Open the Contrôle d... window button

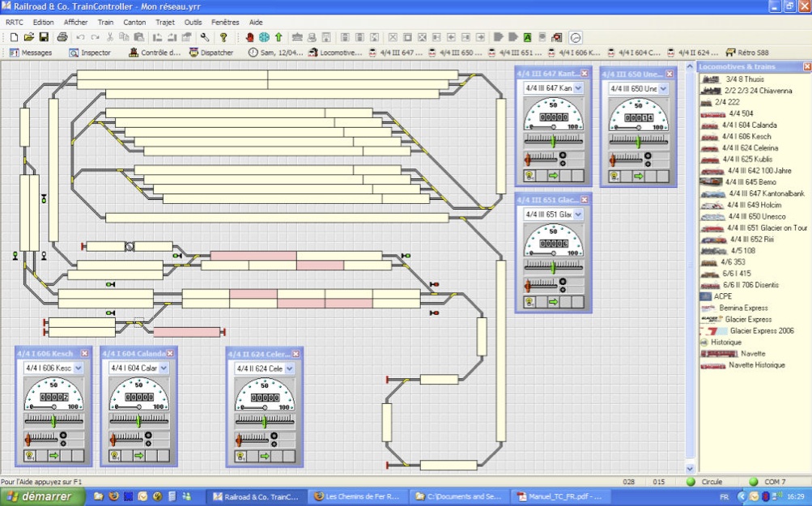pyautogui.click(x=155, y=53)
